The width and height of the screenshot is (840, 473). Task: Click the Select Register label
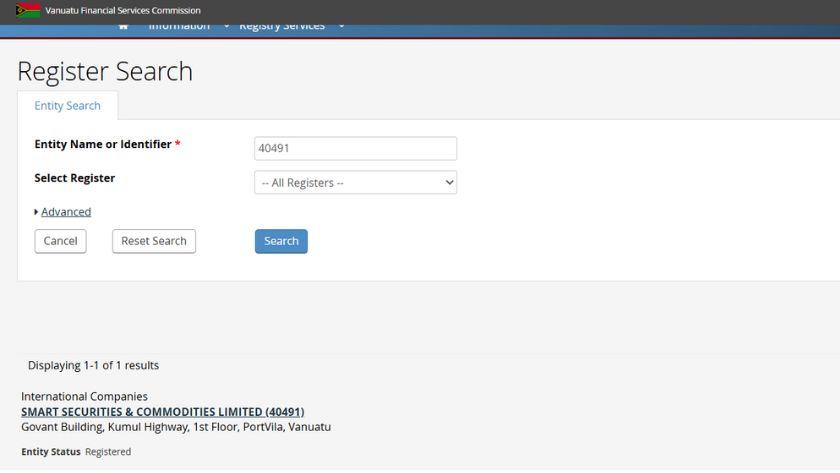click(x=75, y=179)
